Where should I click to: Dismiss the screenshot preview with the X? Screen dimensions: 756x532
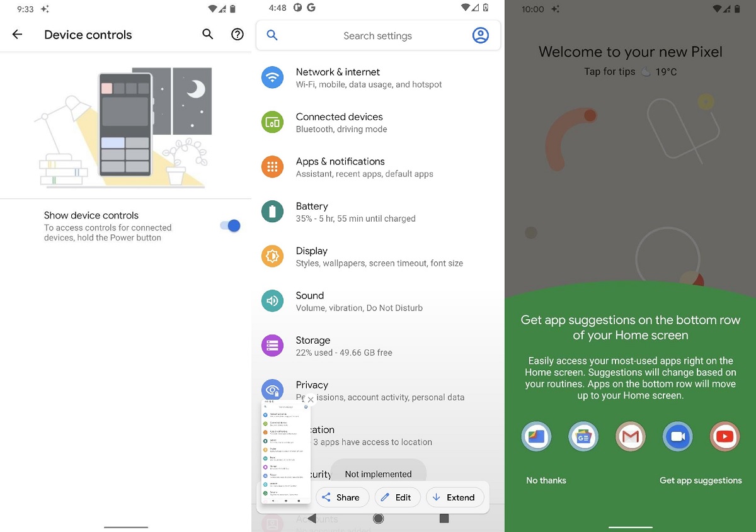pyautogui.click(x=310, y=399)
